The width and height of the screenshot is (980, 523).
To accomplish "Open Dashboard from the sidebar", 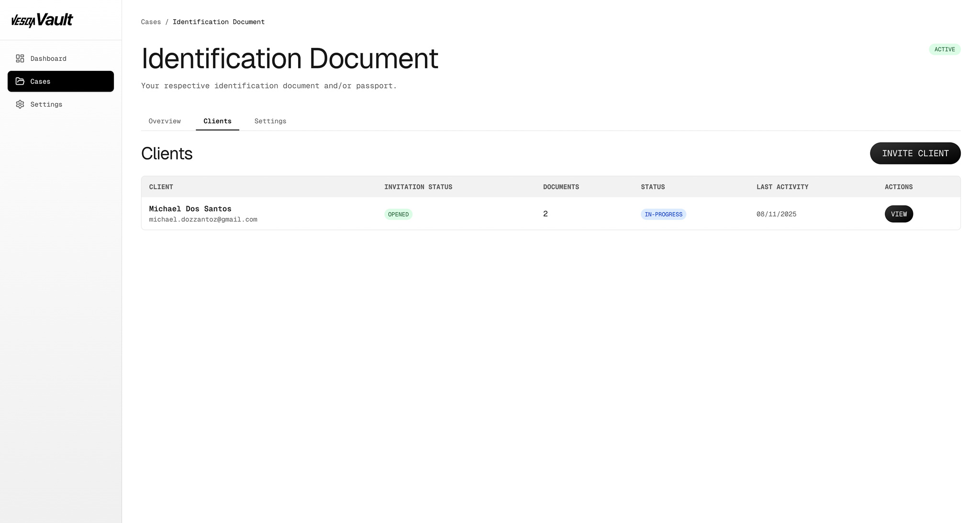I will point(48,58).
